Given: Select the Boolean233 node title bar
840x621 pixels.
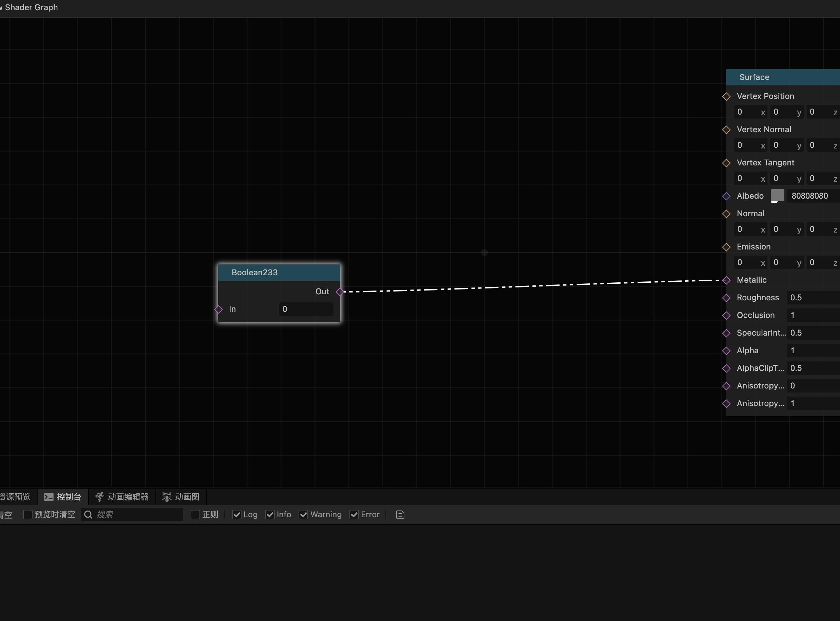Looking at the screenshot, I should [279, 273].
